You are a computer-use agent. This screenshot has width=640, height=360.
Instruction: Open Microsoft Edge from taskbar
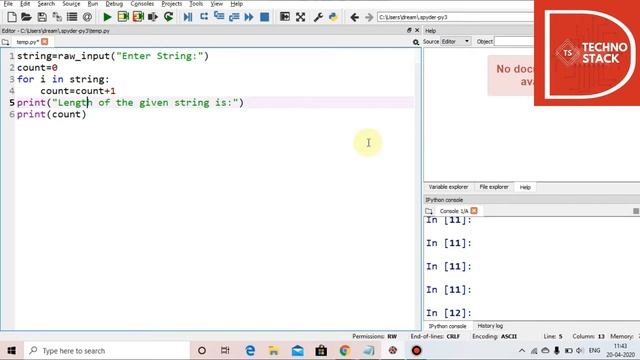pos(250,351)
